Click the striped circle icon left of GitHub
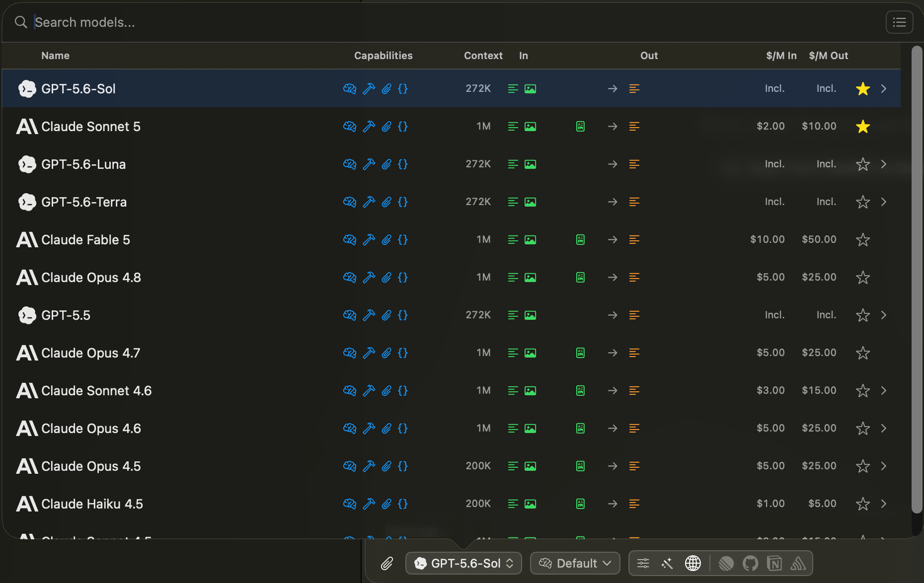Screen dimensions: 924x583 click(x=726, y=563)
